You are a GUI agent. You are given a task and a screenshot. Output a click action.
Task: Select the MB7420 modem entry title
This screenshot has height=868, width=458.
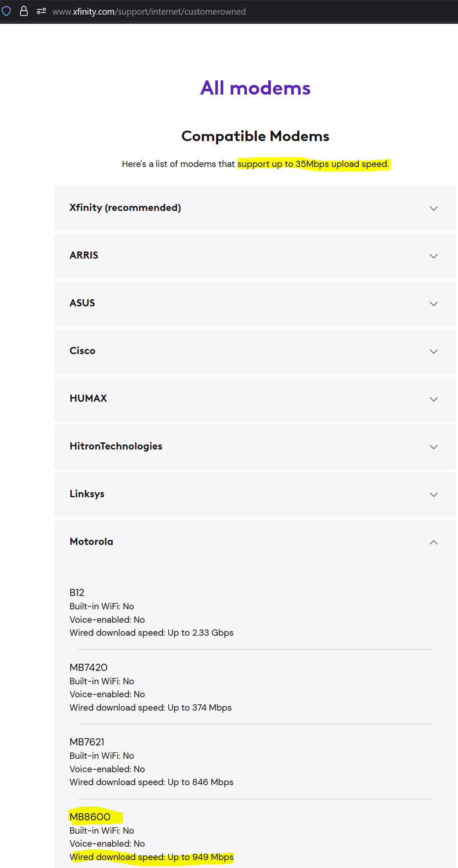coord(88,668)
